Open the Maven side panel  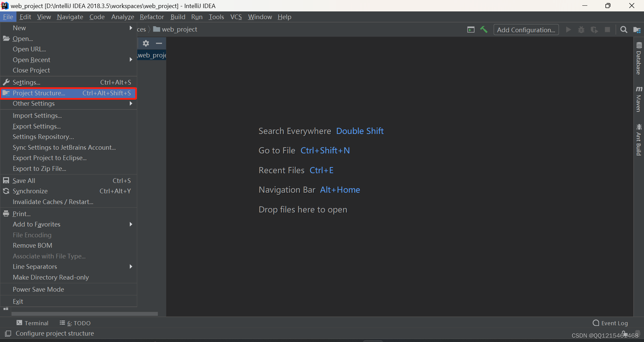coord(639,99)
